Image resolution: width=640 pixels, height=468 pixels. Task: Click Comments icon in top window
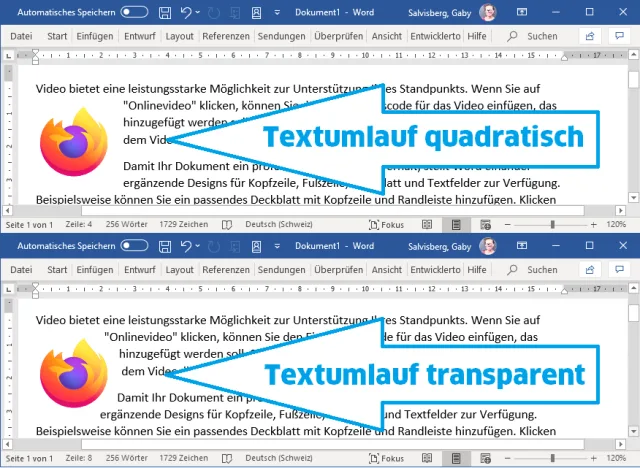(620, 36)
